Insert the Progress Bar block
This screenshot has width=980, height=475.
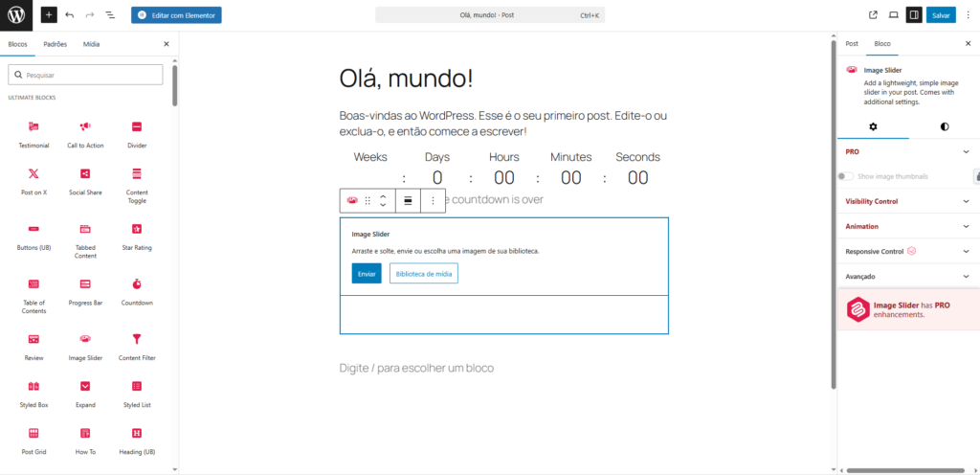pos(85,291)
